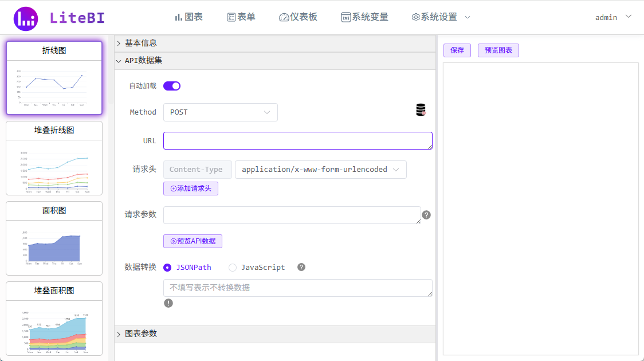Disable the 自动加载 toggle
The height and width of the screenshot is (361, 644).
[x=171, y=85]
